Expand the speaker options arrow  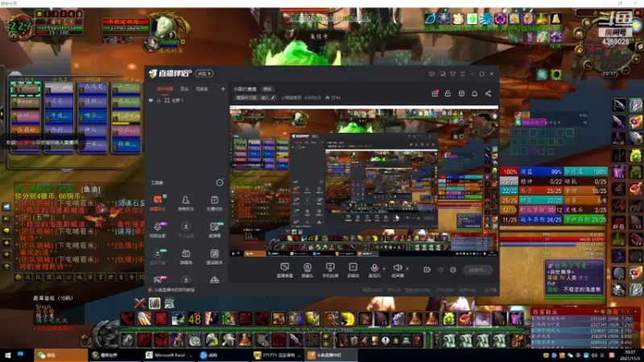[x=407, y=269]
